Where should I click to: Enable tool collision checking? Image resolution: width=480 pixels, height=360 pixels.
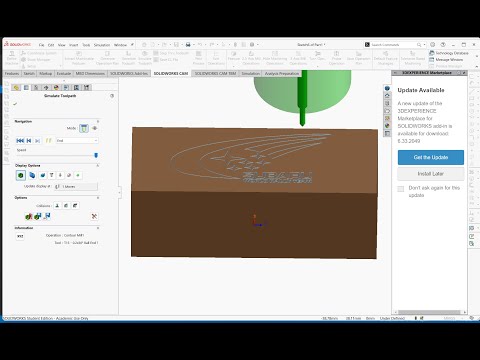click(57, 206)
